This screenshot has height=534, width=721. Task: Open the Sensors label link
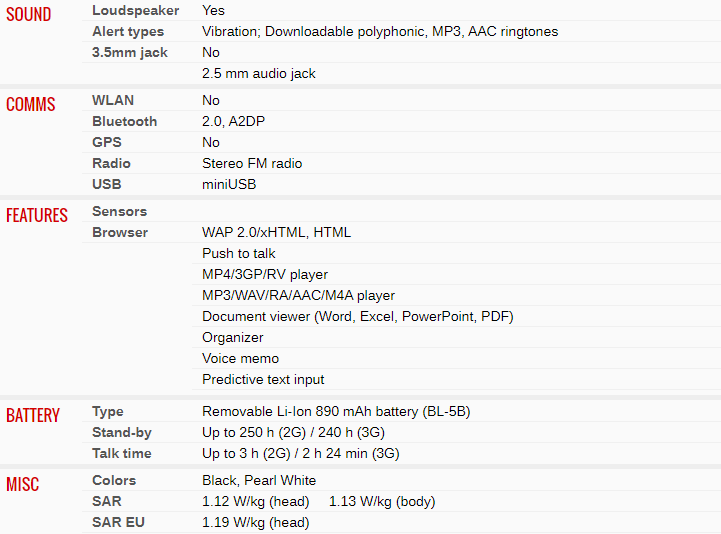coord(120,212)
